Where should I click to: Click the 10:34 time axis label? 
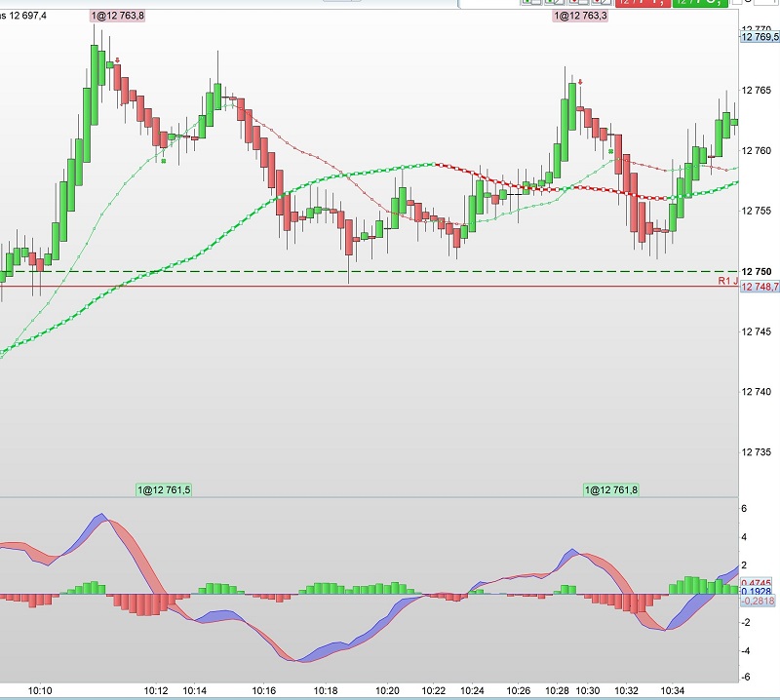673,690
